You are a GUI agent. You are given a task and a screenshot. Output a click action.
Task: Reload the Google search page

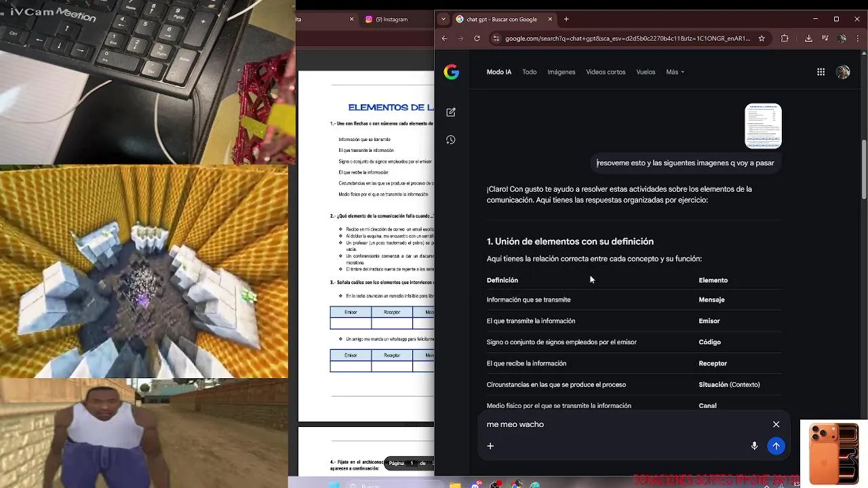click(477, 39)
